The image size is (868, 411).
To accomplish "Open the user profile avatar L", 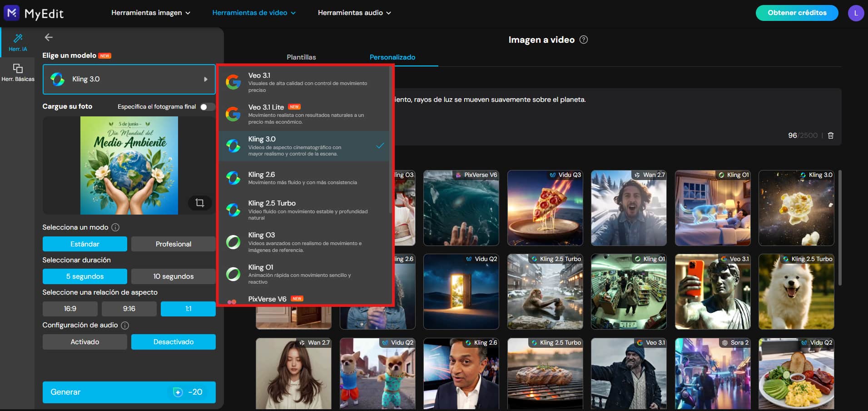I will pos(856,13).
